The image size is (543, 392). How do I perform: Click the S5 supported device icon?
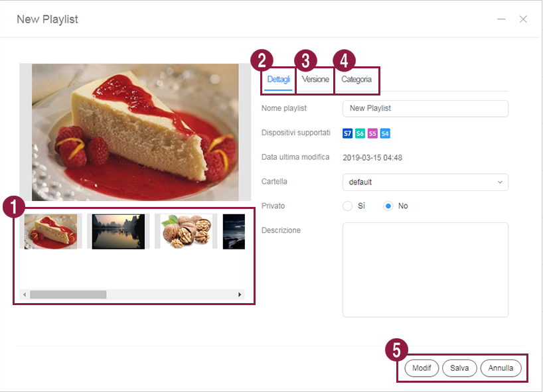coord(372,133)
